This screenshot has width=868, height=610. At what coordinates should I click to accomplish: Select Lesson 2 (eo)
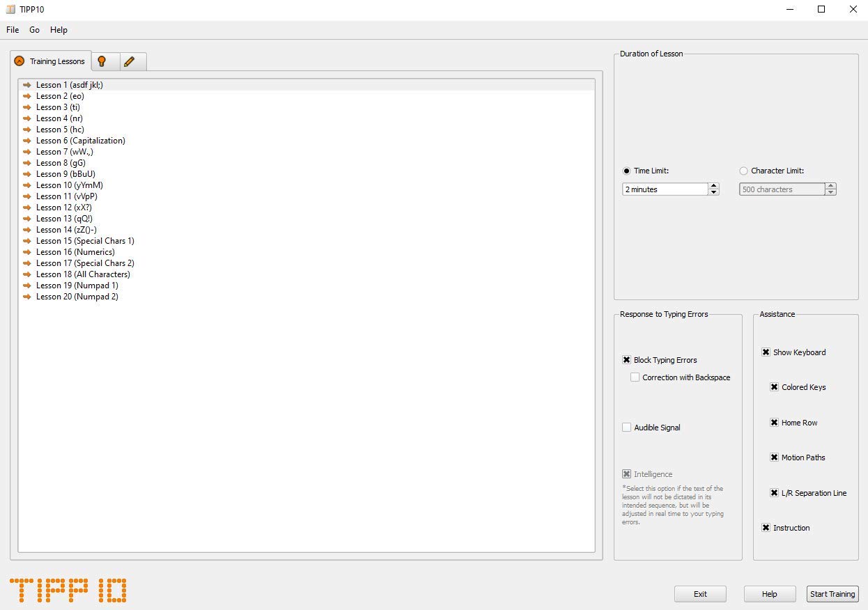[x=307, y=96]
